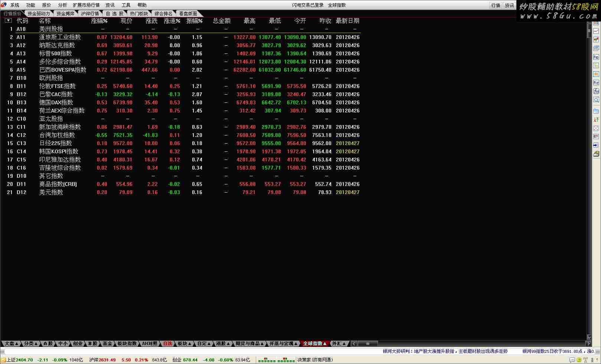Click the yellow square icon in status bar

tap(579, 360)
